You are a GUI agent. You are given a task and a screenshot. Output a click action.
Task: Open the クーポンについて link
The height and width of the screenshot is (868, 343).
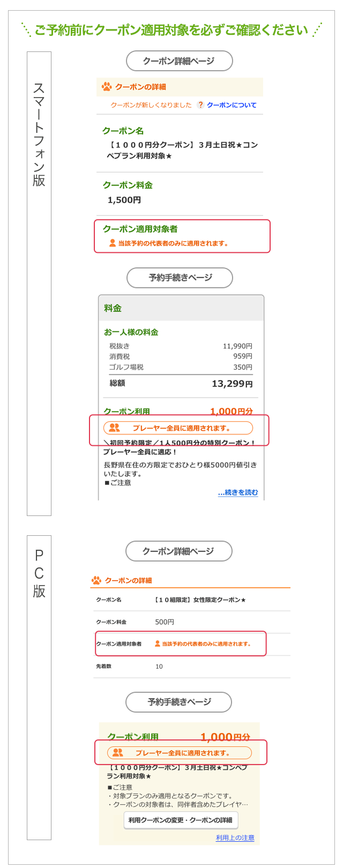click(232, 105)
